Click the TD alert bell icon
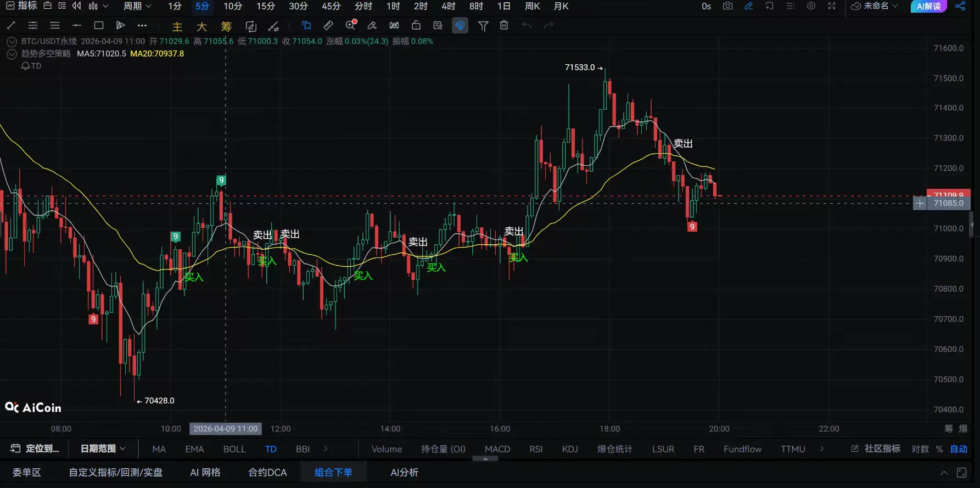 (x=25, y=66)
